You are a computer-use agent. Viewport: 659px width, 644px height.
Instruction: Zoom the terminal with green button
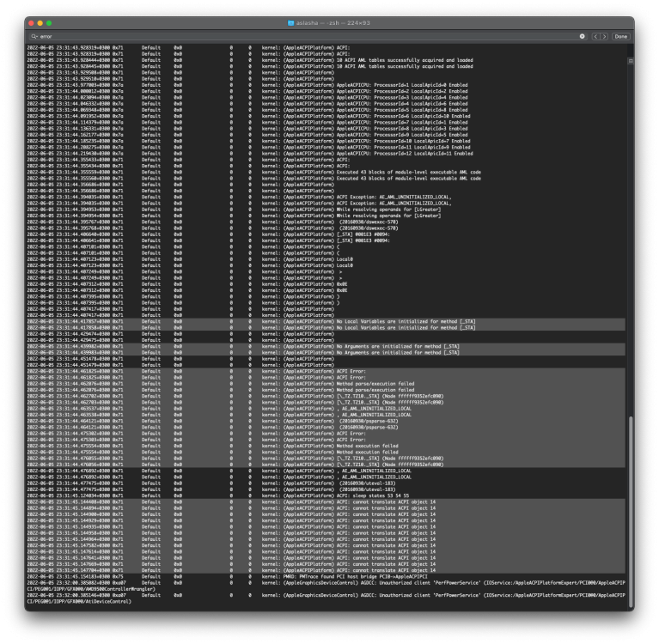pos(49,23)
